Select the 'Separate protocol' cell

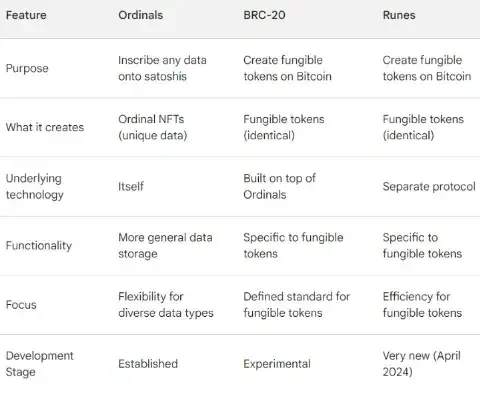coord(429,186)
